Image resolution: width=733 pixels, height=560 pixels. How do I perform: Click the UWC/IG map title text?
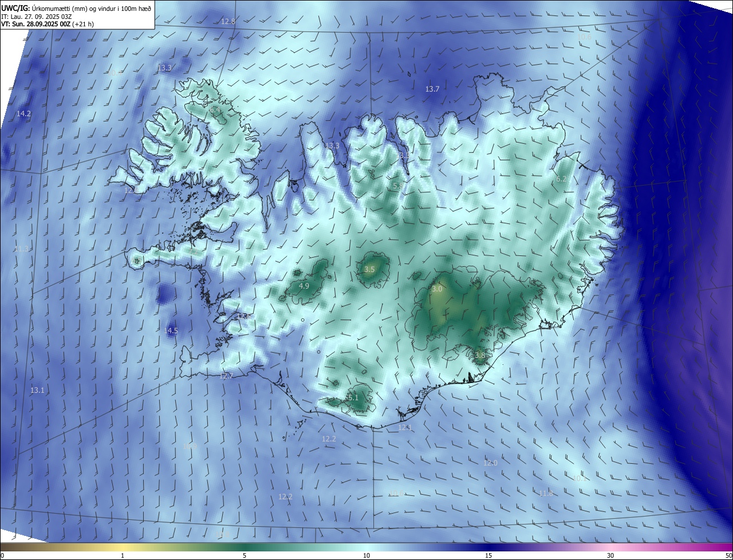click(x=76, y=7)
